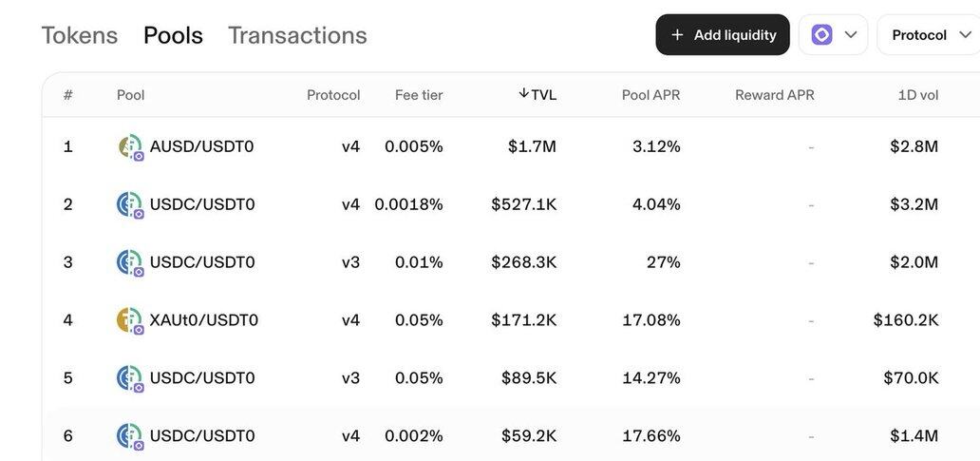
Task: Click the USDC/USDT0 icon in row 3
Action: click(x=129, y=262)
